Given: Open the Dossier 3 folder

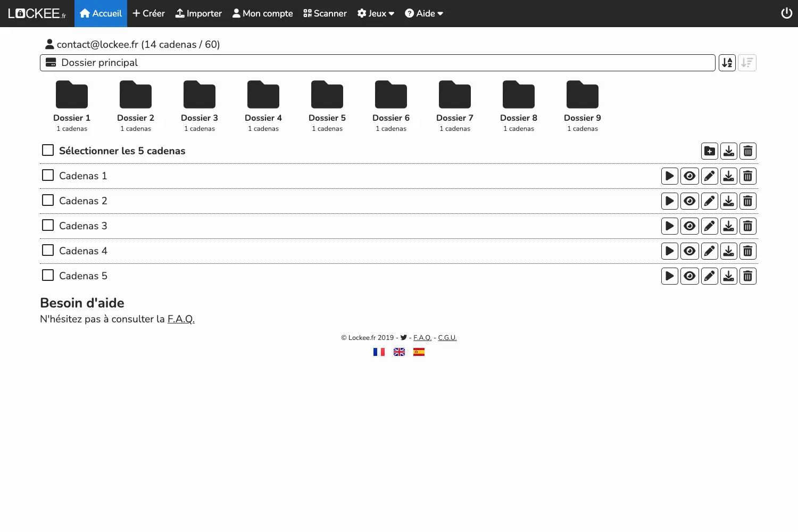Looking at the screenshot, I should [199, 106].
